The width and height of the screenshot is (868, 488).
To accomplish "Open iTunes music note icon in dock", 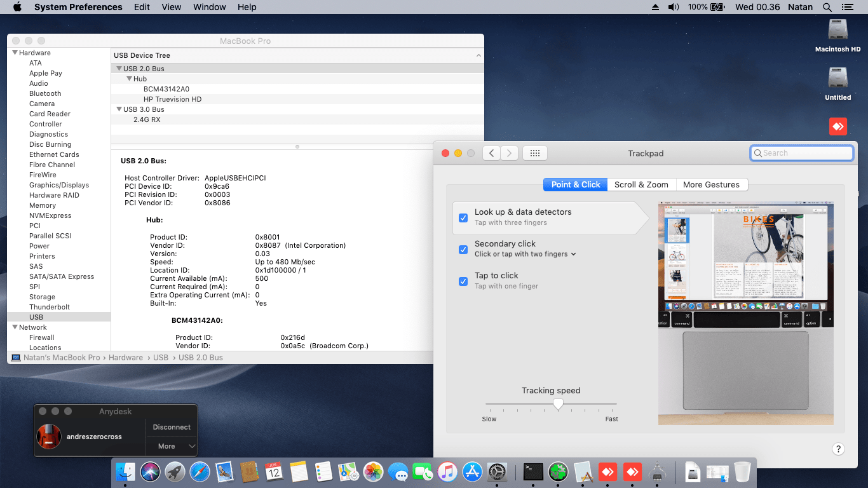I will [447, 471].
